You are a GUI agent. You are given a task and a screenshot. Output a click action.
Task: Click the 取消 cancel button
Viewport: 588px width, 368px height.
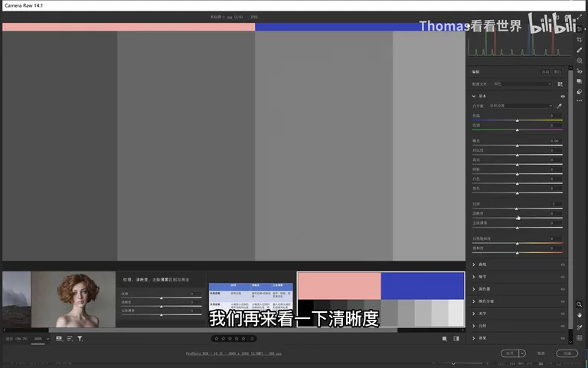click(541, 353)
